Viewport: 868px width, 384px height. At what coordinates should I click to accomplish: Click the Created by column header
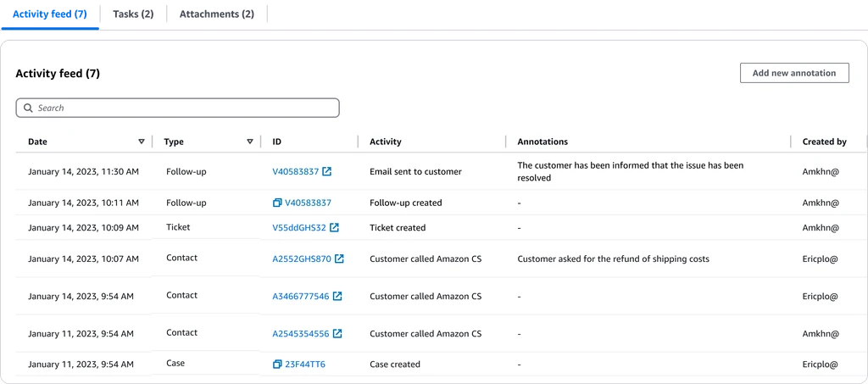tap(824, 142)
